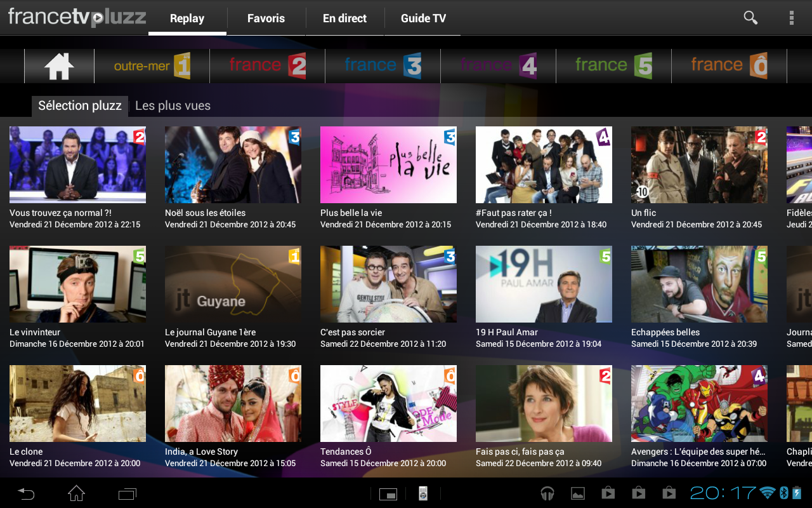The width and height of the screenshot is (812, 508).
Task: Play the Le clone thumbnail
Action: (x=77, y=404)
